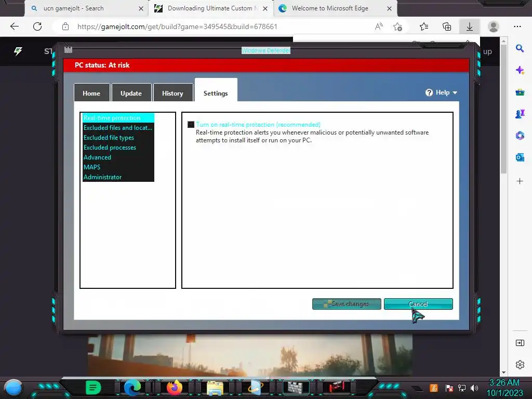Select Windows Defender taskbar button

pos(295,388)
